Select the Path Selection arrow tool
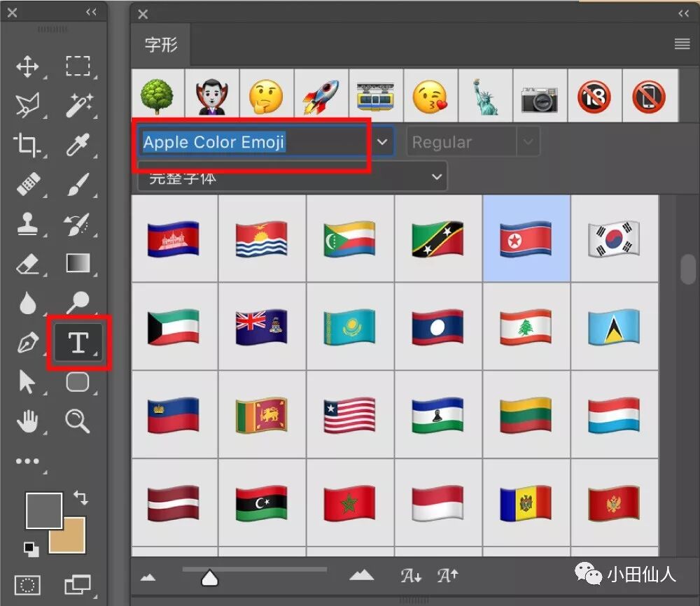The width and height of the screenshot is (700, 606). [27, 382]
